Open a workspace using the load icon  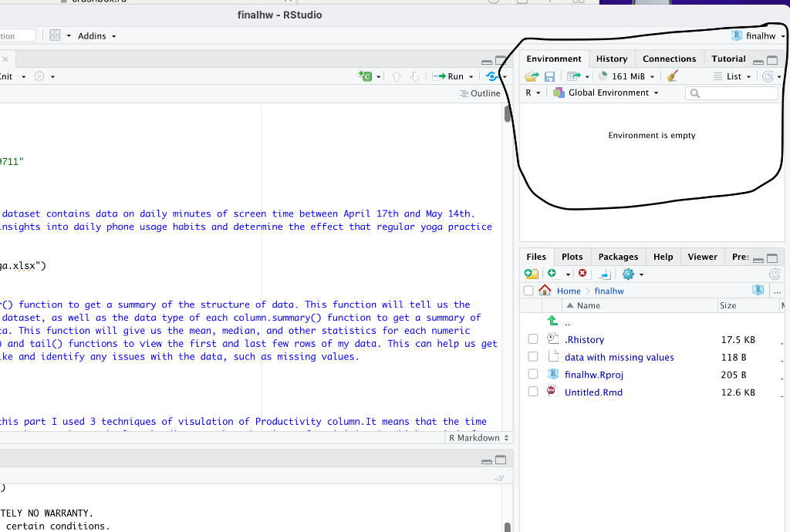click(530, 76)
